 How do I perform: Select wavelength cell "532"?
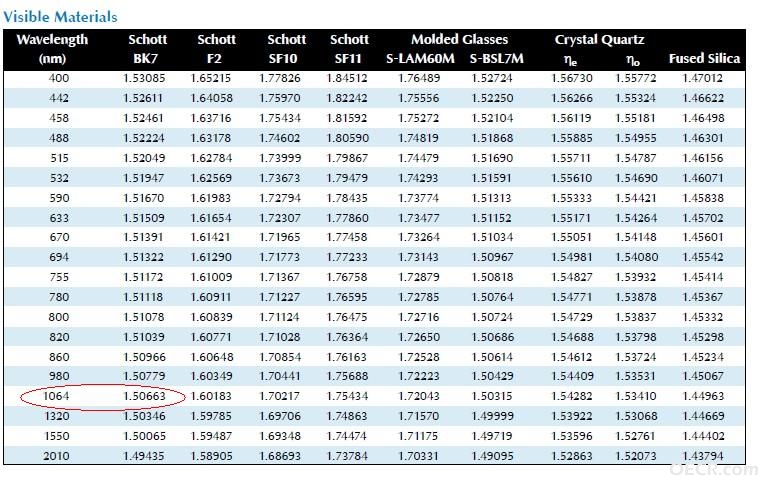(x=59, y=178)
